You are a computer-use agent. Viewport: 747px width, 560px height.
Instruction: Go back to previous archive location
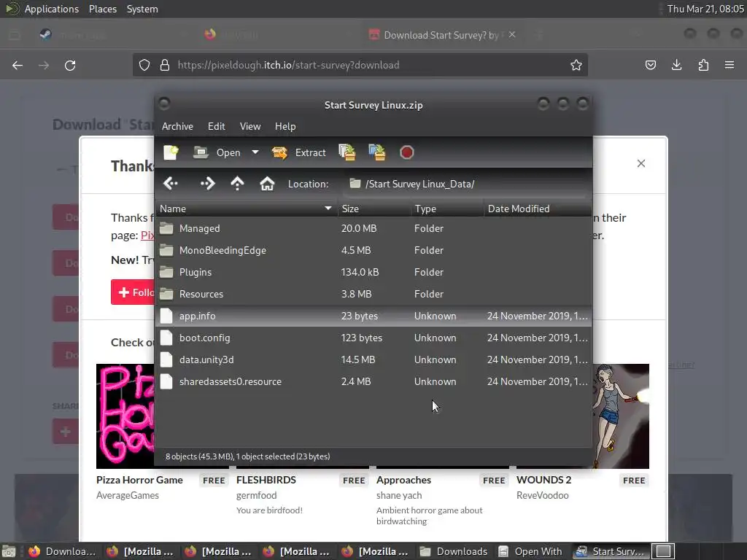(x=171, y=183)
